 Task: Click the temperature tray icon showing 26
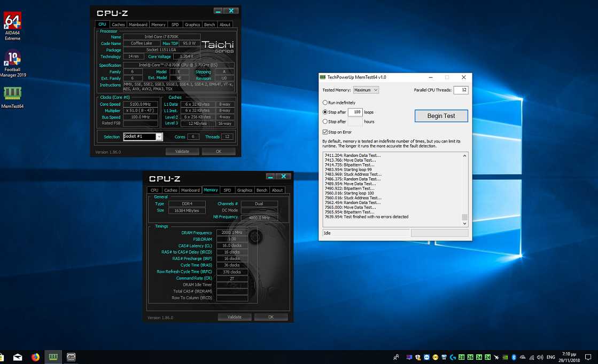tap(470, 357)
